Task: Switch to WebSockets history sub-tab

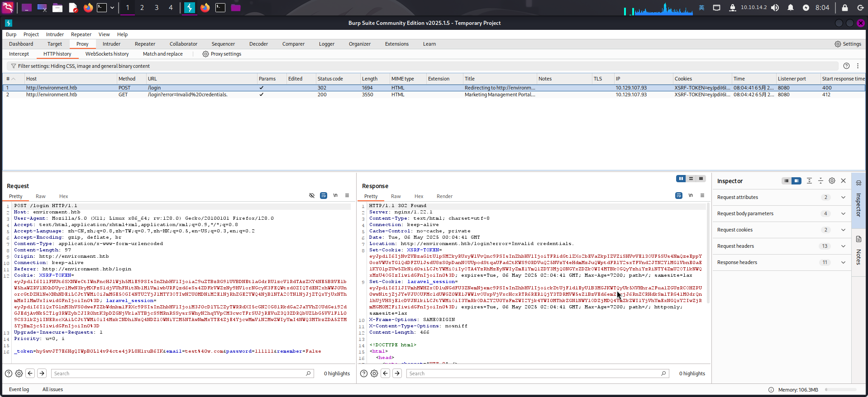Action: pos(107,54)
